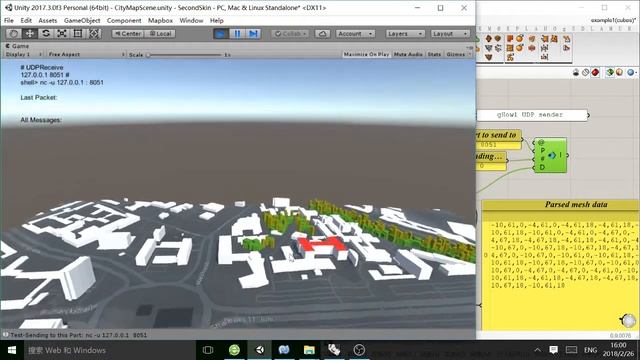Adjust the Game view Scale slider

point(184,54)
